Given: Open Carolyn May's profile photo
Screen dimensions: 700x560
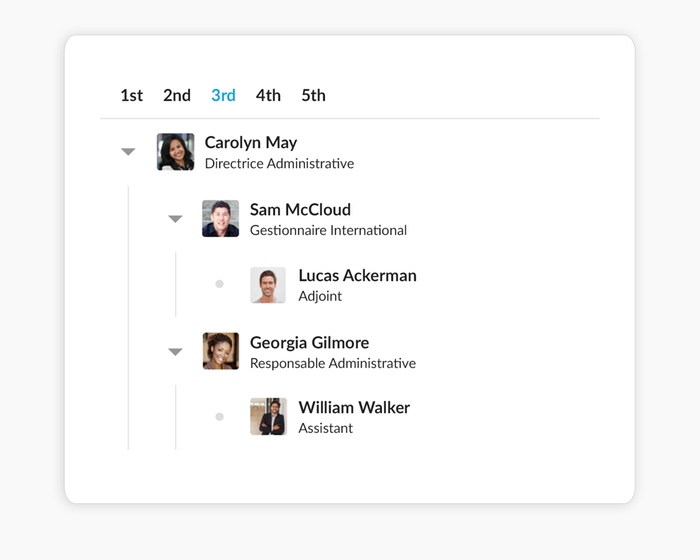Looking at the screenshot, I should 176,152.
